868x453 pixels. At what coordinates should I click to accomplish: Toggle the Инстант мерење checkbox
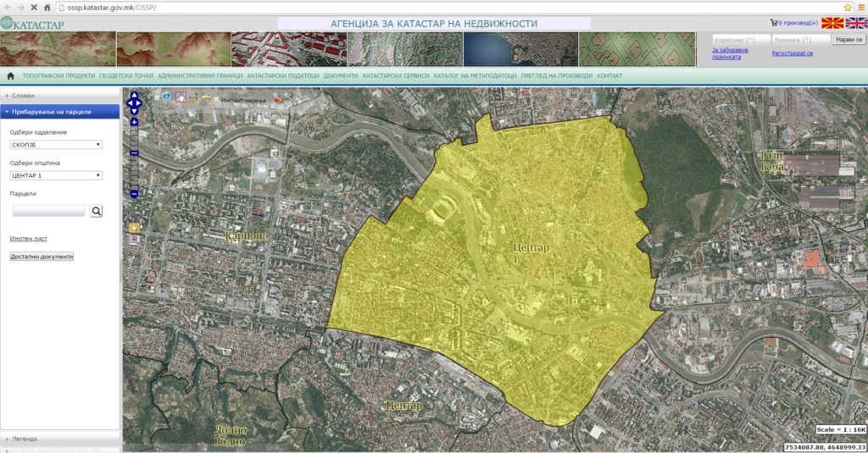(x=215, y=98)
